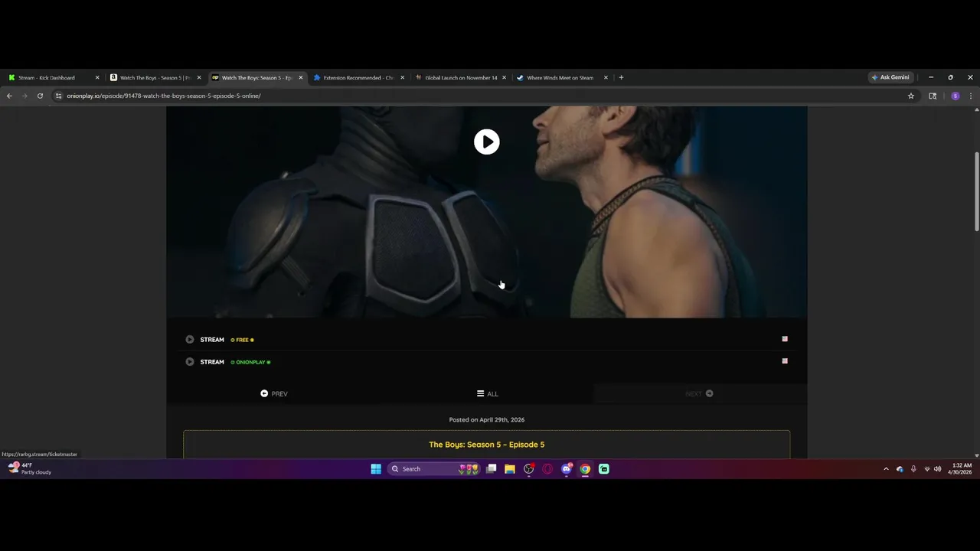Image resolution: width=980 pixels, height=551 pixels.
Task: Click the page vertical scrollbar thumb
Action: click(x=976, y=191)
